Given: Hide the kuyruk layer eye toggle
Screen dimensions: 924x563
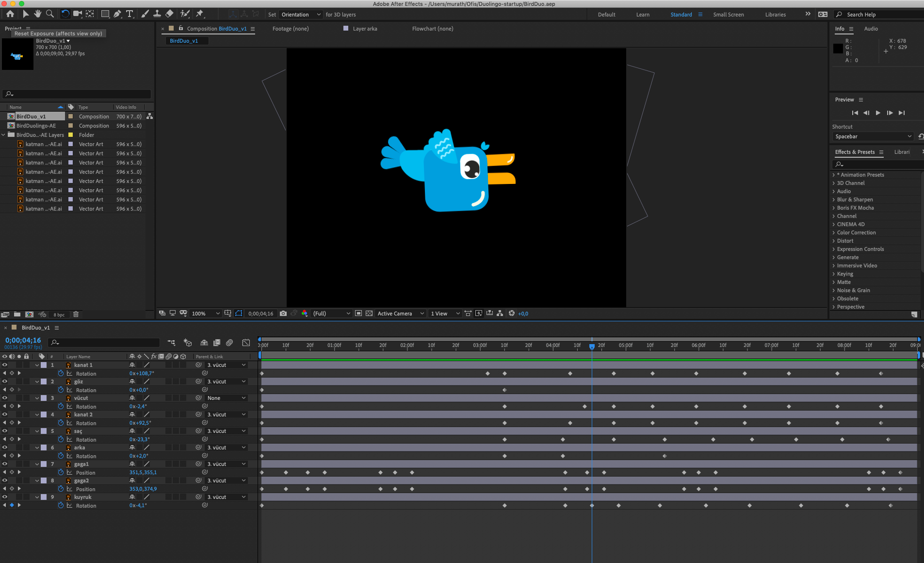Looking at the screenshot, I should point(5,497).
